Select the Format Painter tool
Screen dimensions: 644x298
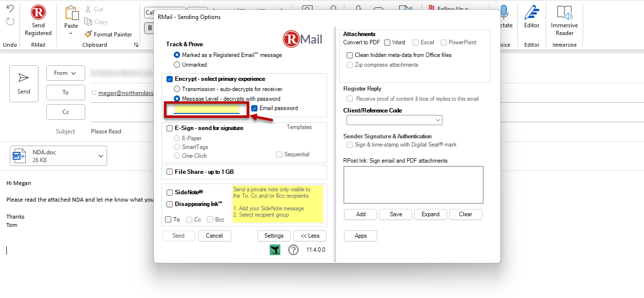108,35
